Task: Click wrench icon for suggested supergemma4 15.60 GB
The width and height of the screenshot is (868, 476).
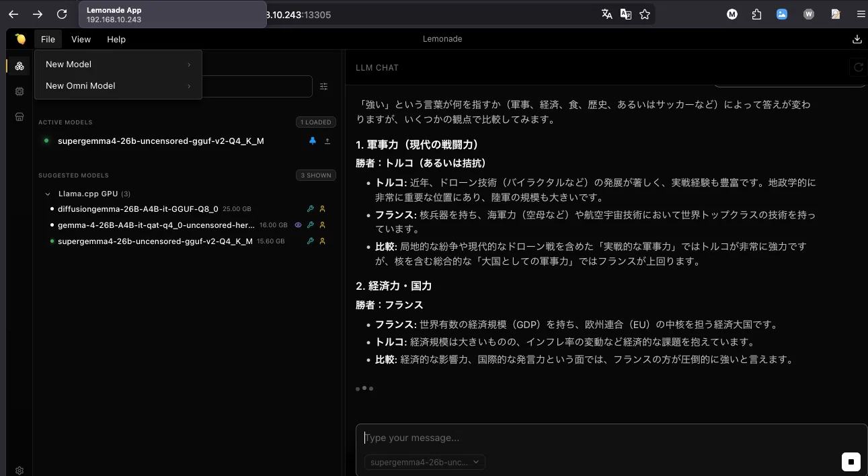Action: (x=310, y=241)
